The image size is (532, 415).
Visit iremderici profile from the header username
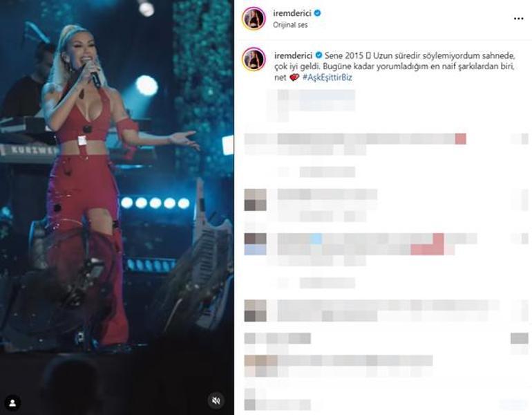tap(292, 13)
